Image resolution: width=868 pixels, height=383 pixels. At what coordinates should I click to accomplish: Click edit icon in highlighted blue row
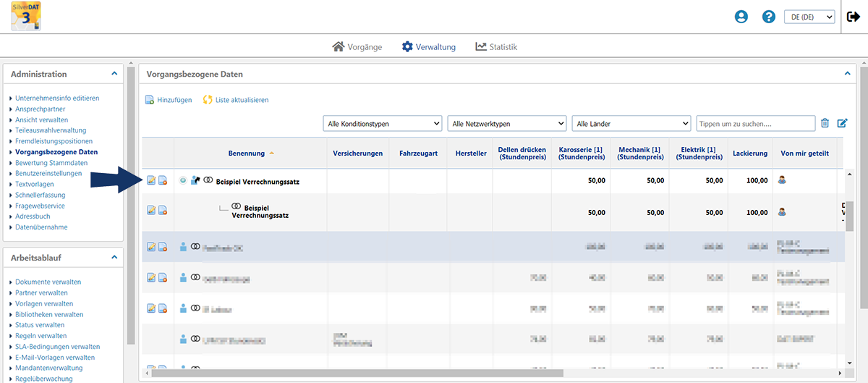click(151, 247)
